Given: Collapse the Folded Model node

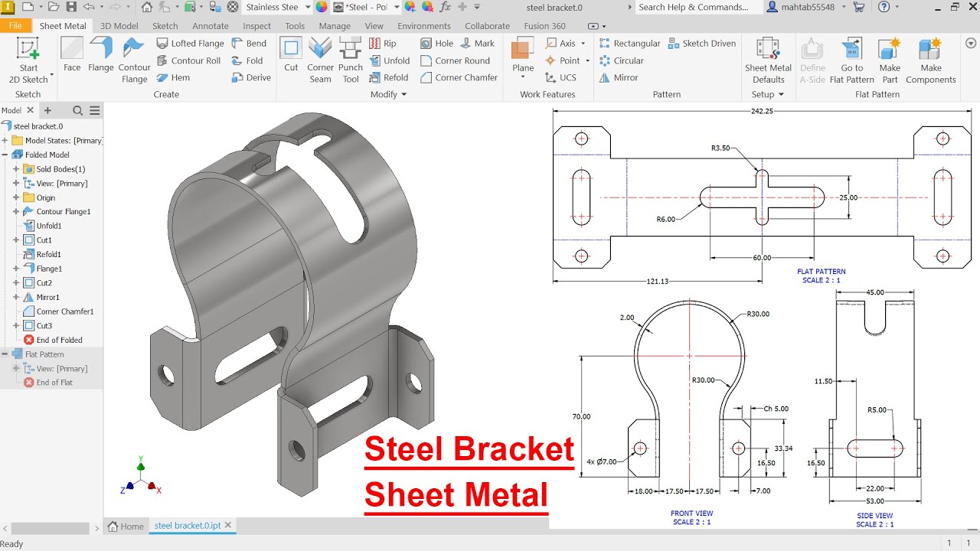Looking at the screenshot, I should tap(5, 155).
